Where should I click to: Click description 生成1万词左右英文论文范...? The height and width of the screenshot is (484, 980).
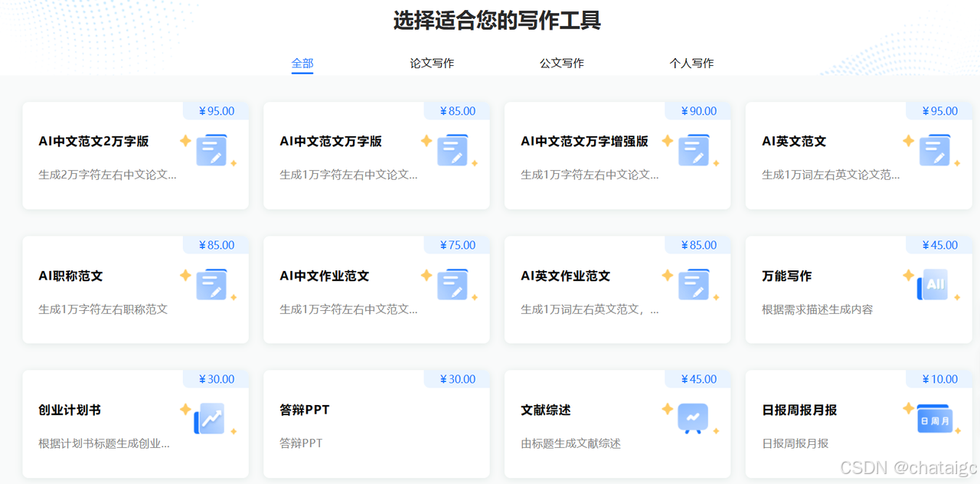tap(831, 175)
